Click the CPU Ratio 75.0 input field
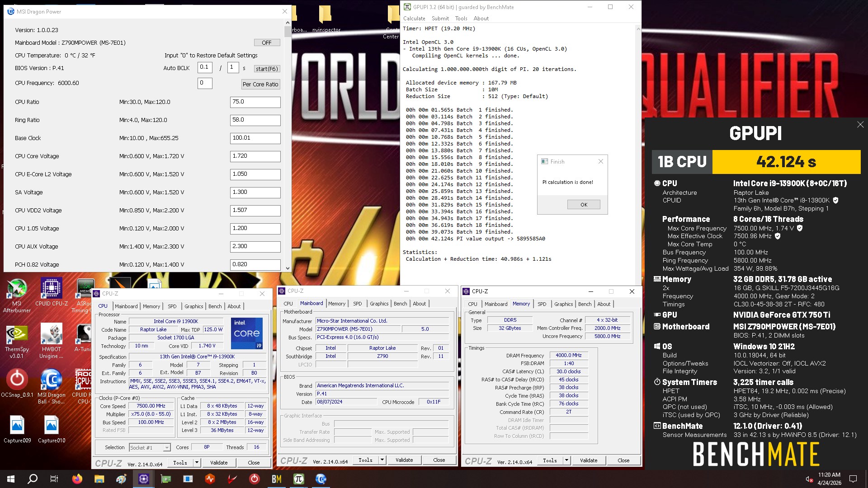The width and height of the screenshot is (868, 488). 255,102
